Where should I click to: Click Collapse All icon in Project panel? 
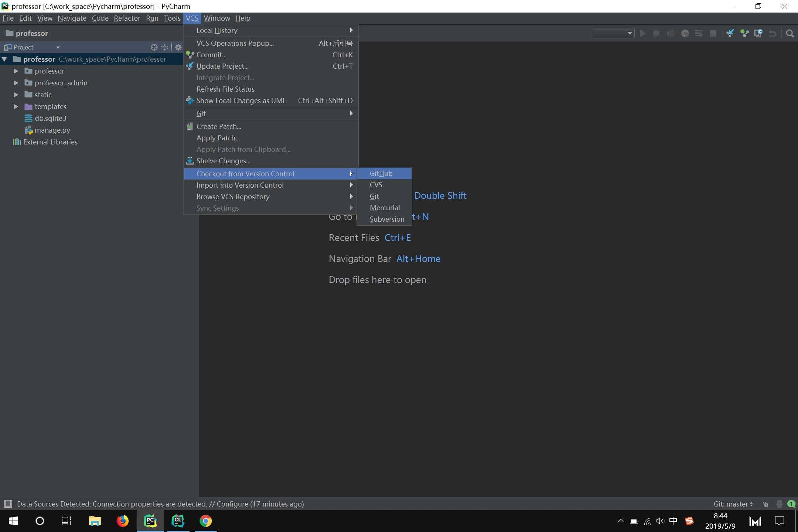coord(164,47)
